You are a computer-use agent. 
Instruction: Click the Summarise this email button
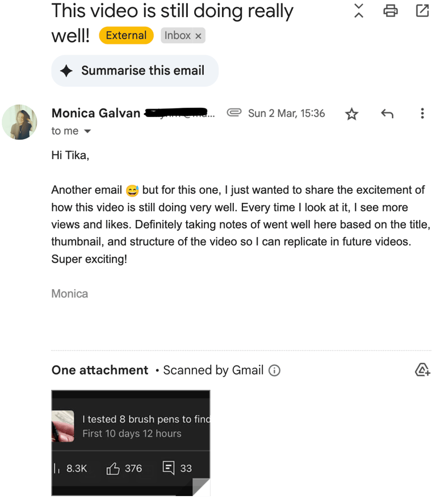point(135,70)
